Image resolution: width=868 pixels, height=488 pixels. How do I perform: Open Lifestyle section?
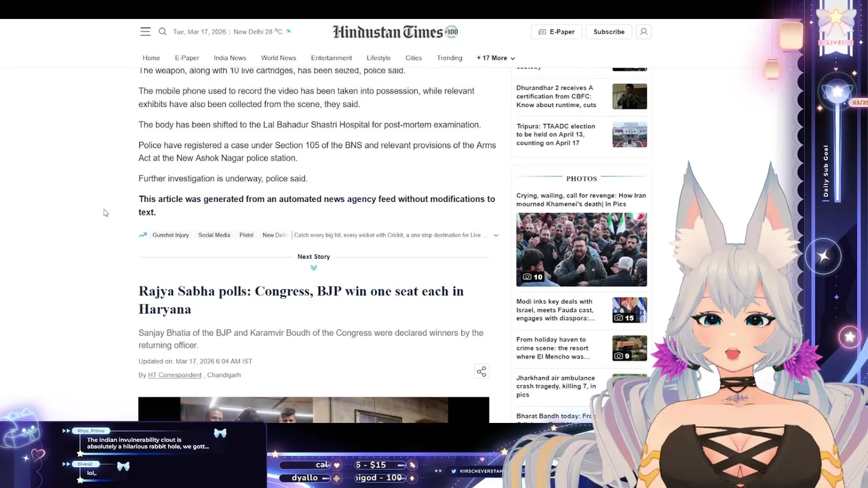[x=378, y=58]
